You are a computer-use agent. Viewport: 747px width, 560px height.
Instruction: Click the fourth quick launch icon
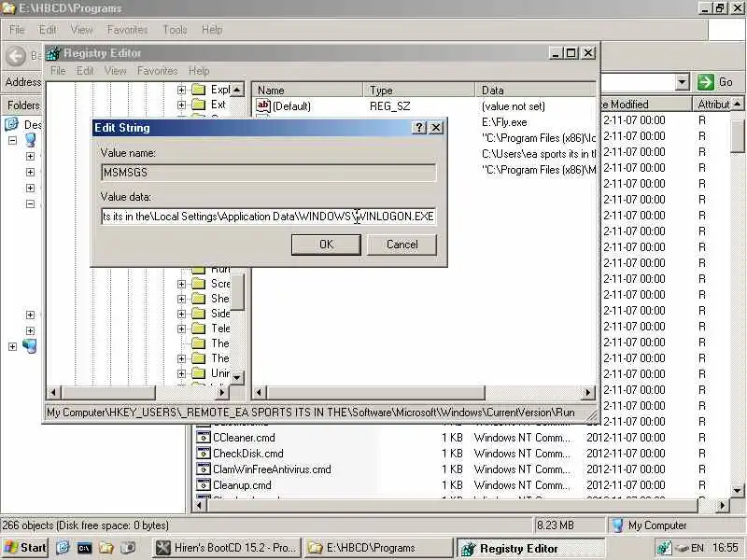(x=127, y=548)
